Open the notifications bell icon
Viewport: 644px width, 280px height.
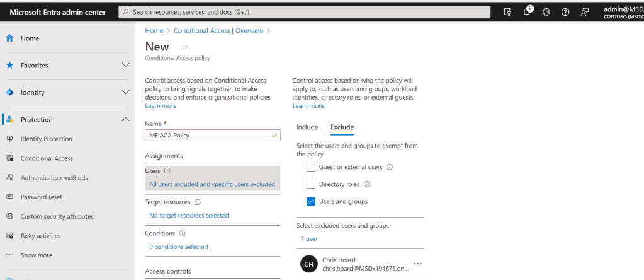pyautogui.click(x=527, y=12)
